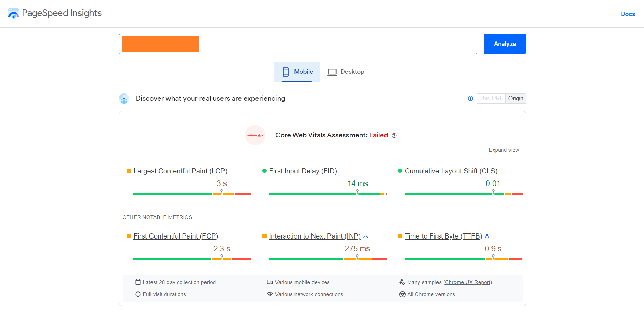Click the PageSpeed Insights title text

[x=62, y=13]
